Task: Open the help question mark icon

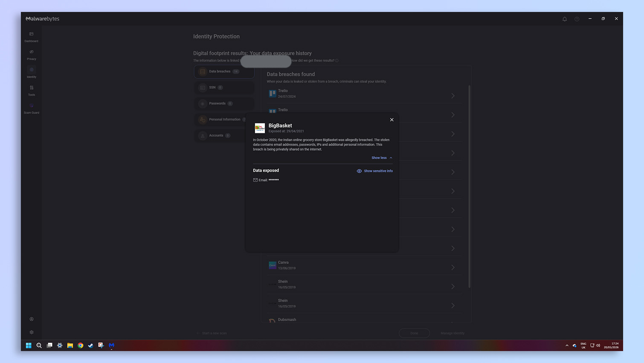Action: pos(577,19)
